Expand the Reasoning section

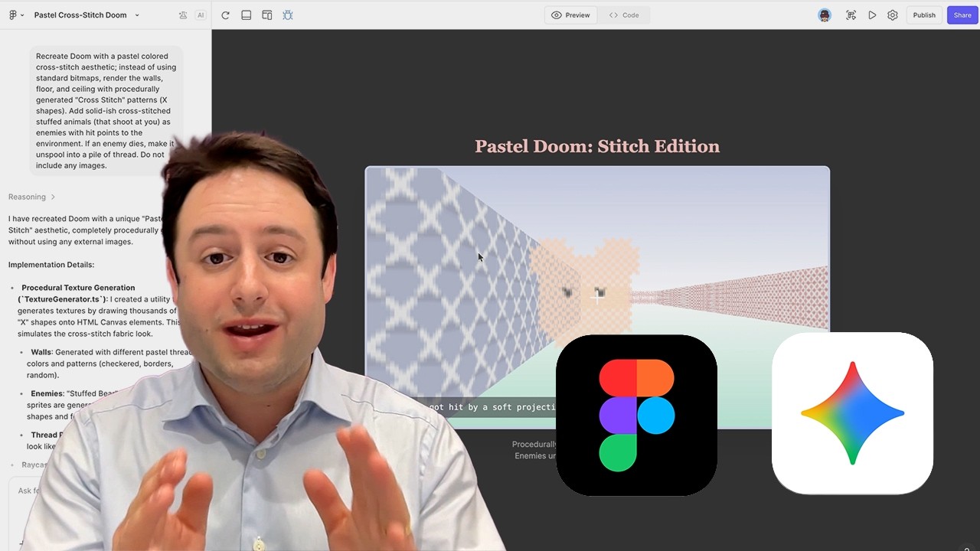tap(31, 197)
